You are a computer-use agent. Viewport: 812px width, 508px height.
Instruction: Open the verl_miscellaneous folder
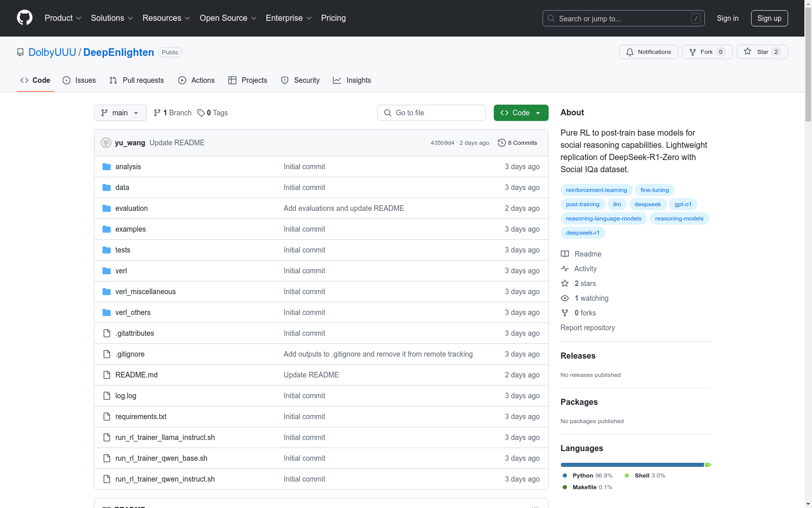[x=146, y=292]
